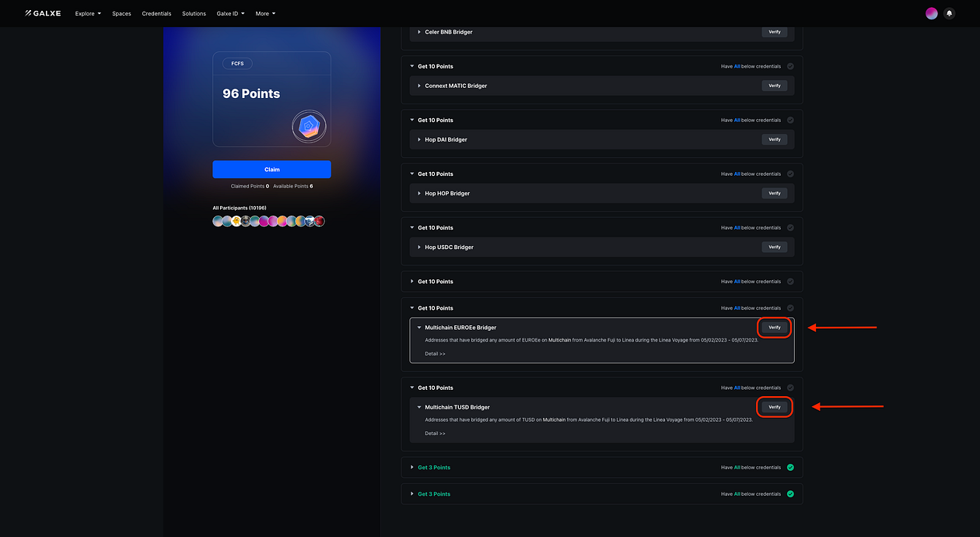Expand the first green Get 3 Points group
The image size is (980, 537).
411,467
